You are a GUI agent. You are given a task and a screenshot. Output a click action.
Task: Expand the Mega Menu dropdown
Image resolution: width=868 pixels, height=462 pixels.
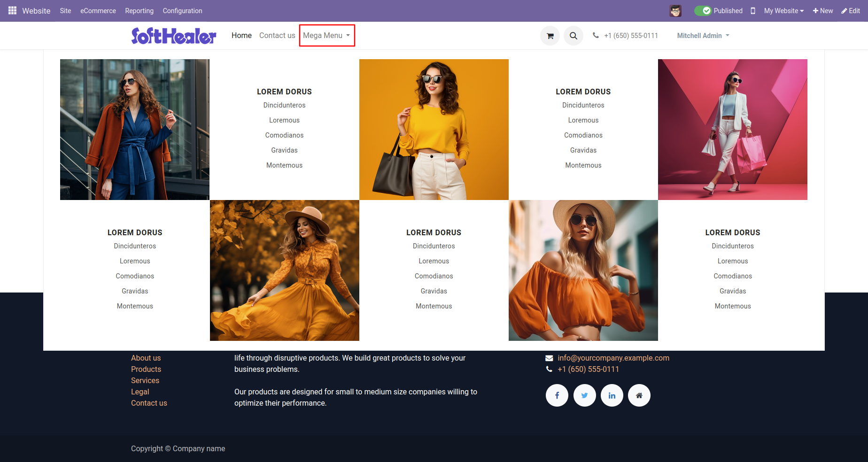click(327, 36)
